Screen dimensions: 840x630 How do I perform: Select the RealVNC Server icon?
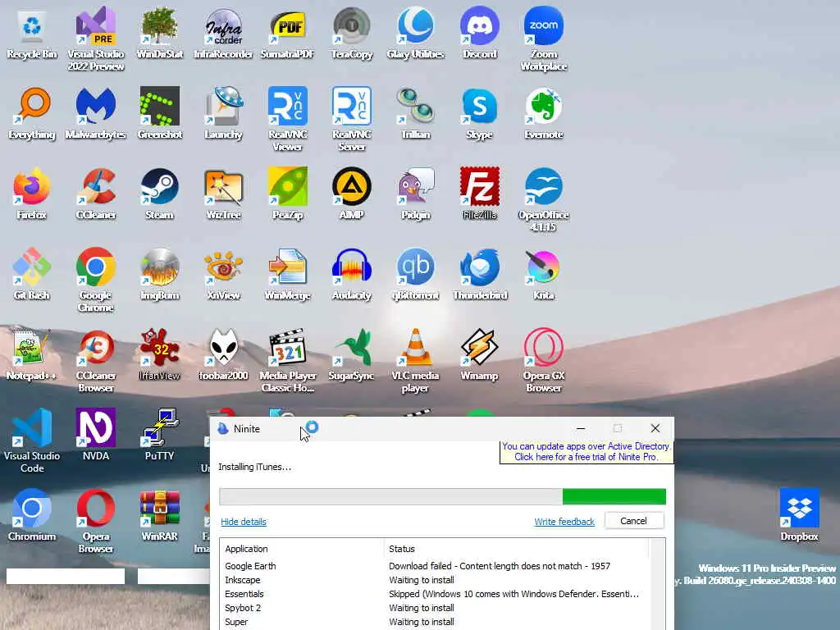point(352,120)
